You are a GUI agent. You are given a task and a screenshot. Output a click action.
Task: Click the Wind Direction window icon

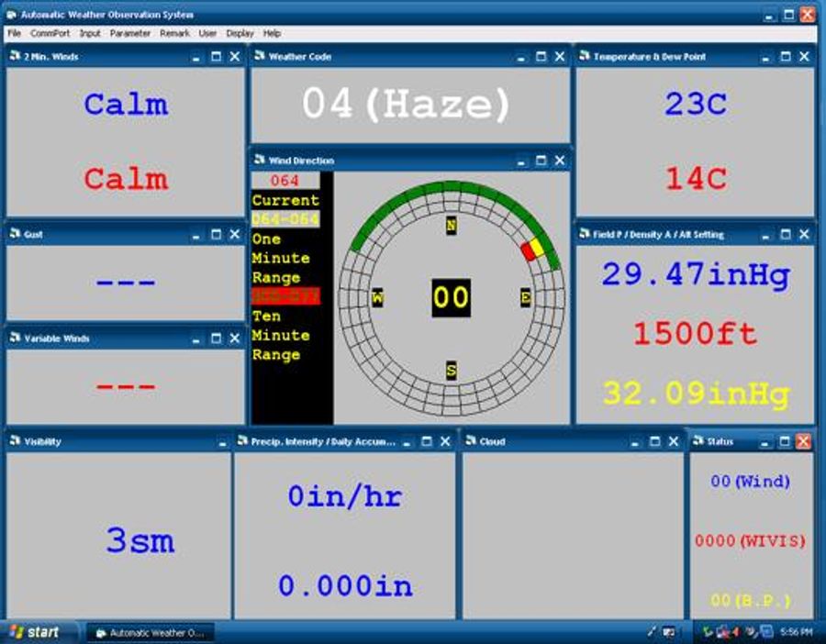click(x=259, y=160)
